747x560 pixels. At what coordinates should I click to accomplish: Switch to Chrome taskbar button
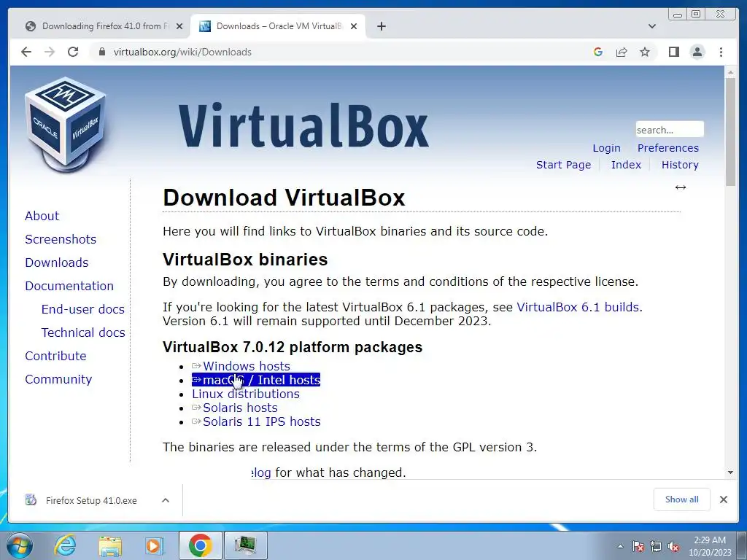click(200, 545)
